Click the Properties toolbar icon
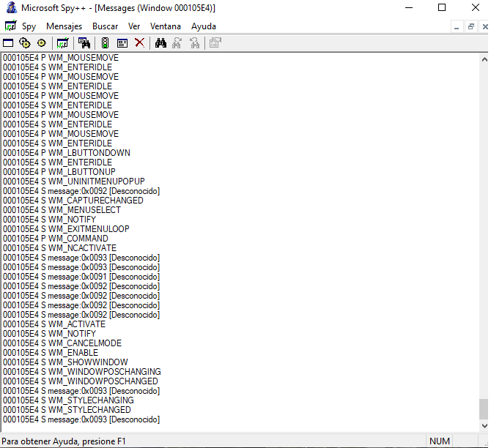Viewport: 491px width, 448px height. (215, 43)
